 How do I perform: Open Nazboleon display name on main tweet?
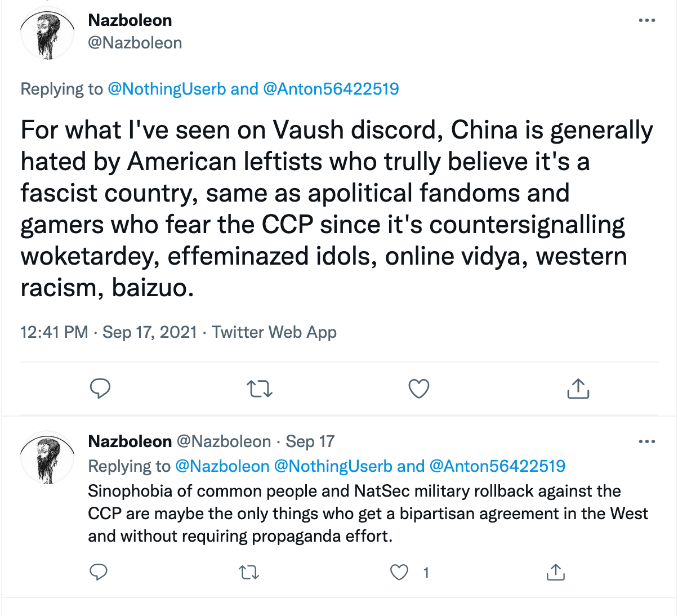(130, 20)
